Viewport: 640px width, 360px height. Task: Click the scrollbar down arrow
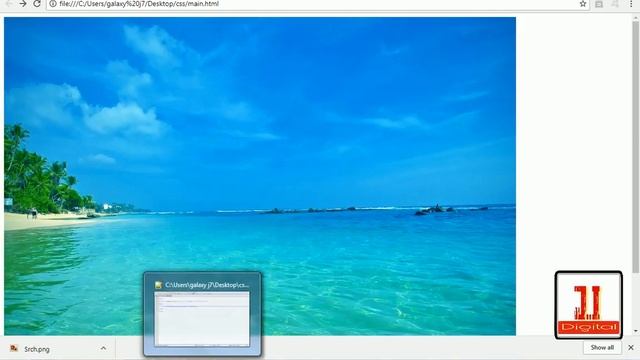tap(636, 331)
